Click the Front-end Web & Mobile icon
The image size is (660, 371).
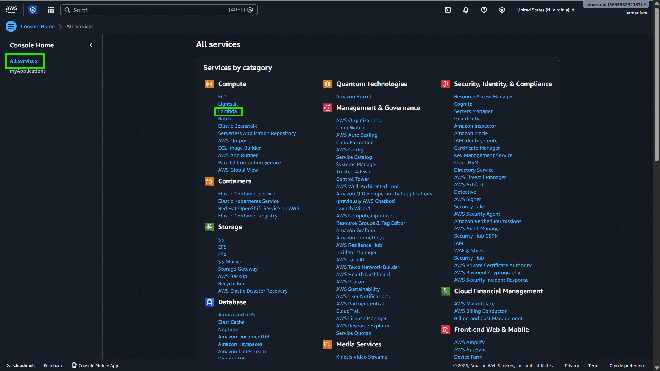tap(445, 330)
